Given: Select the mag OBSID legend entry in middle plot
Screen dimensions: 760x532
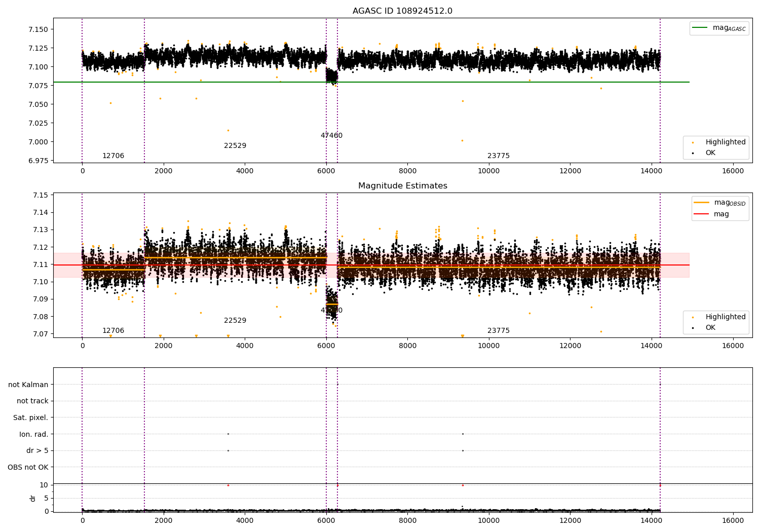Looking at the screenshot, I should [720, 203].
